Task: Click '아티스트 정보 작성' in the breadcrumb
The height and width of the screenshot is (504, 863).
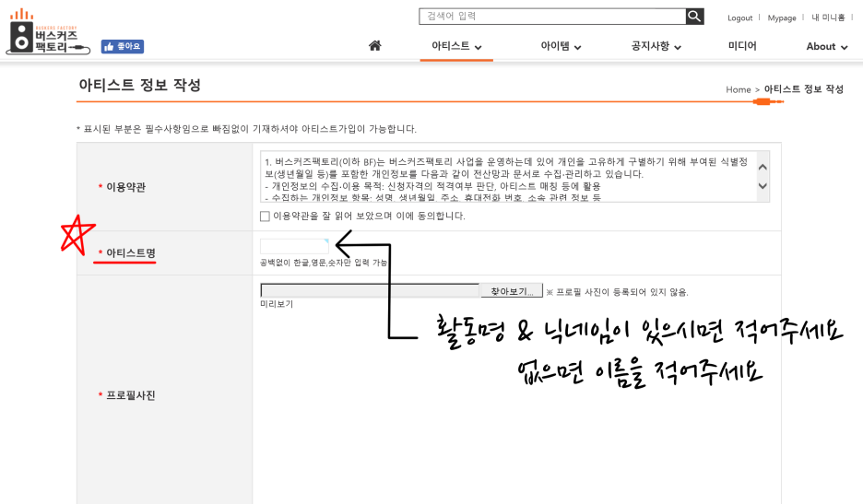Action: coord(804,89)
